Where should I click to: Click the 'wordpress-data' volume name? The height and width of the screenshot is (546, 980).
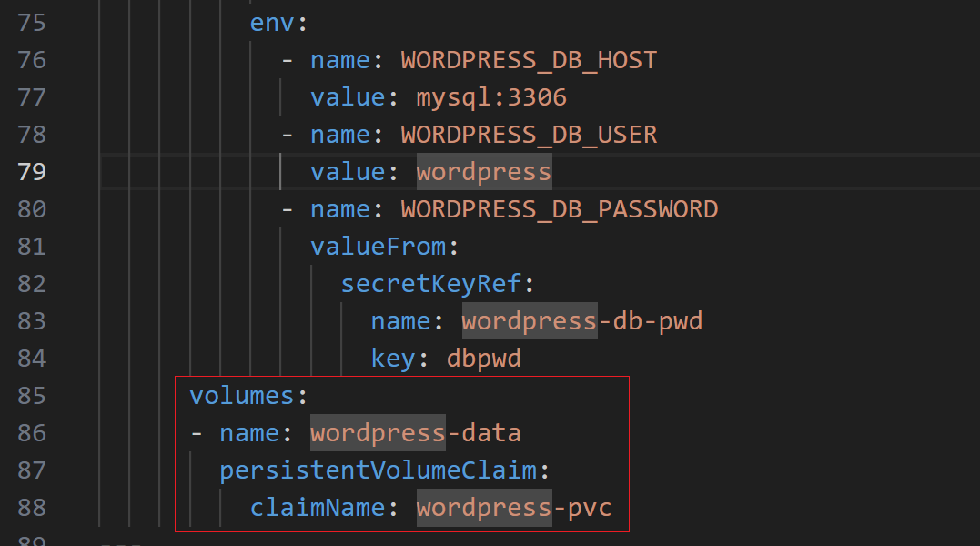[416, 433]
